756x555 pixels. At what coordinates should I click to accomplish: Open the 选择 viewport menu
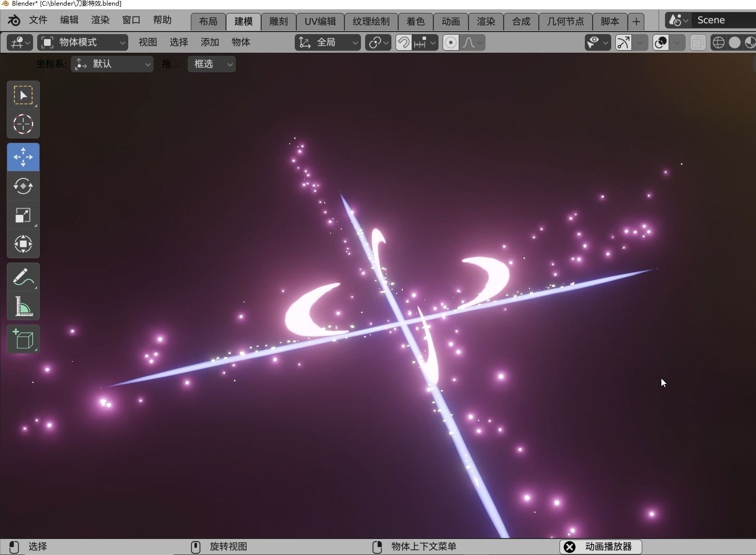pyautogui.click(x=179, y=42)
